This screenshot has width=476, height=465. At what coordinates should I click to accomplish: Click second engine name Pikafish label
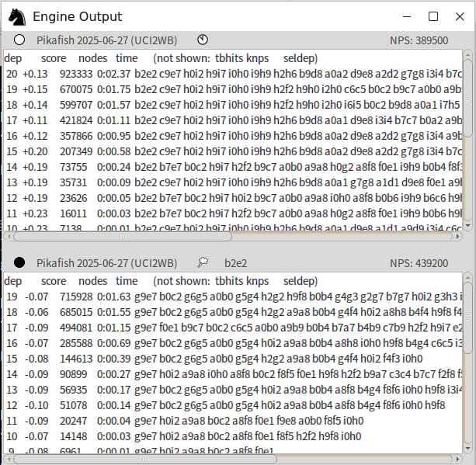coord(106,263)
